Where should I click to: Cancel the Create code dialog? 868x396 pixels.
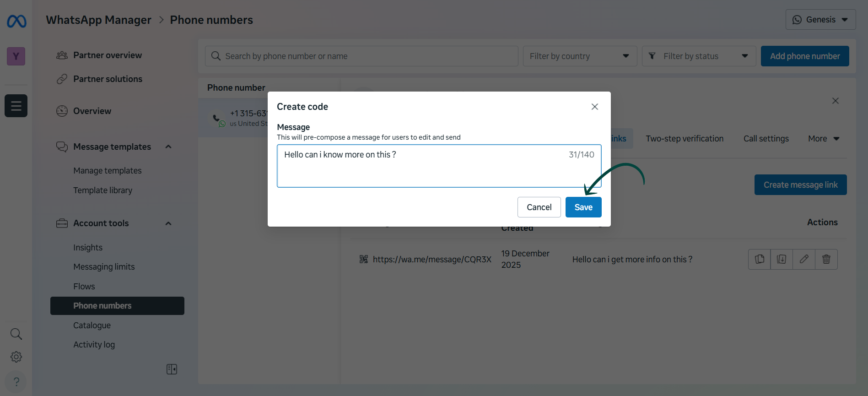tap(539, 207)
